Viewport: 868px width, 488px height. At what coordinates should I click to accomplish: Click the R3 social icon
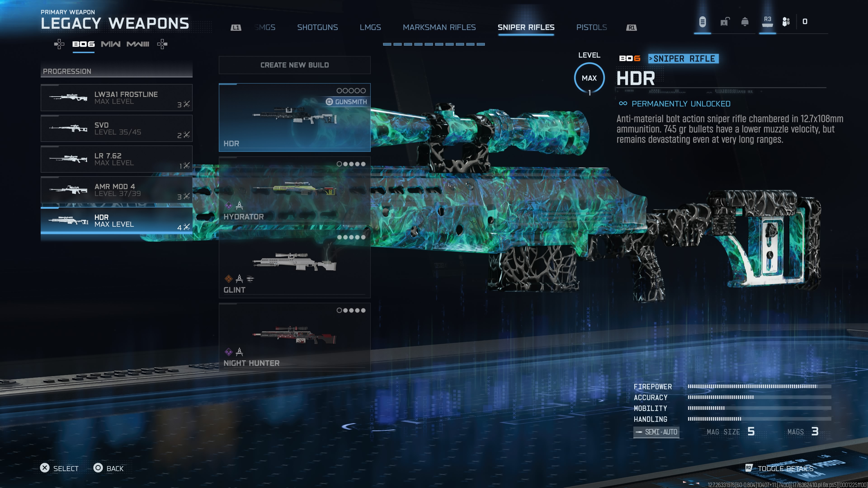click(767, 21)
